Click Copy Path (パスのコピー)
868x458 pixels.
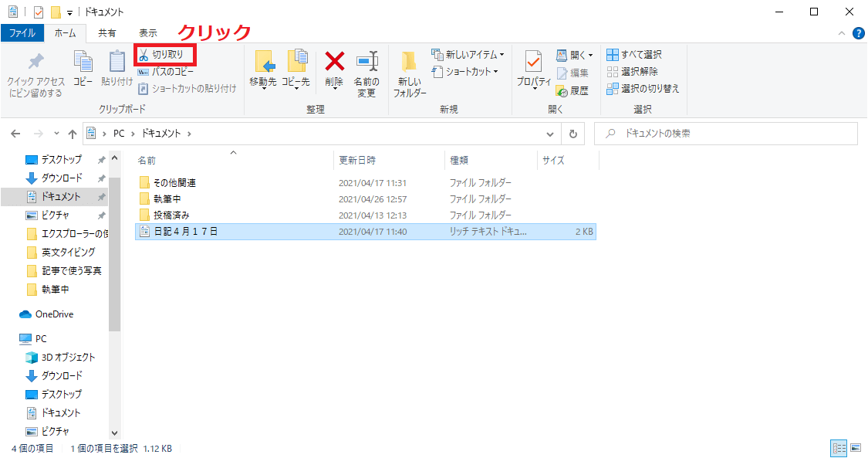coord(166,71)
